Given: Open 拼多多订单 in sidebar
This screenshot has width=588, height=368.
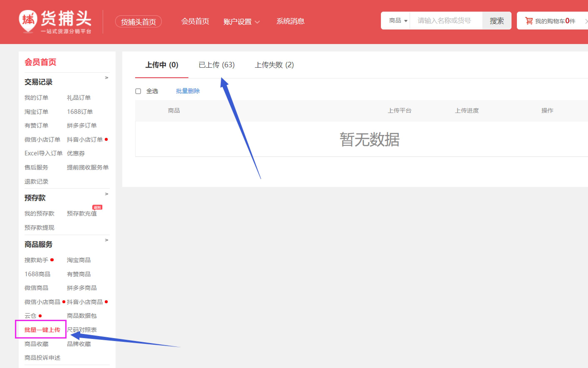Looking at the screenshot, I should 82,126.
